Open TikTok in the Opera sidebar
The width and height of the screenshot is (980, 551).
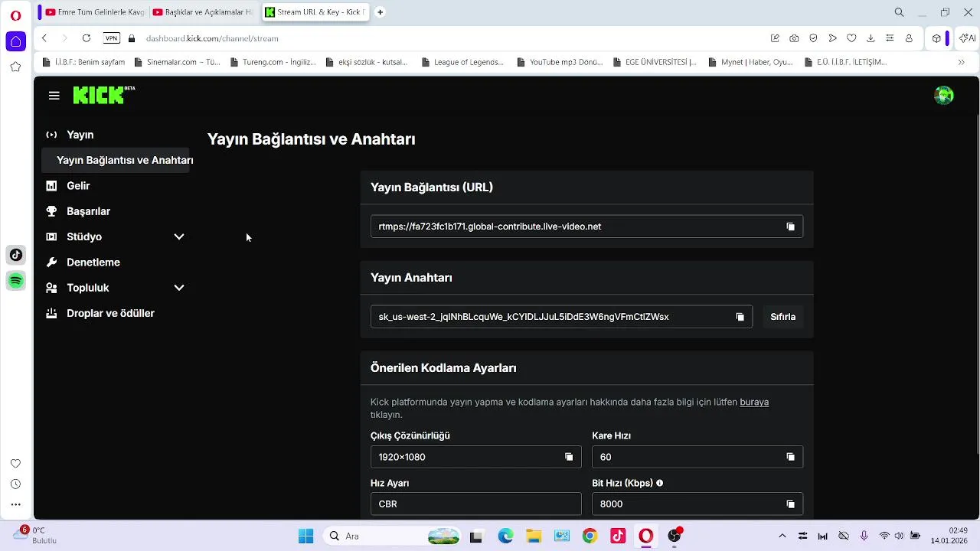[x=15, y=255]
